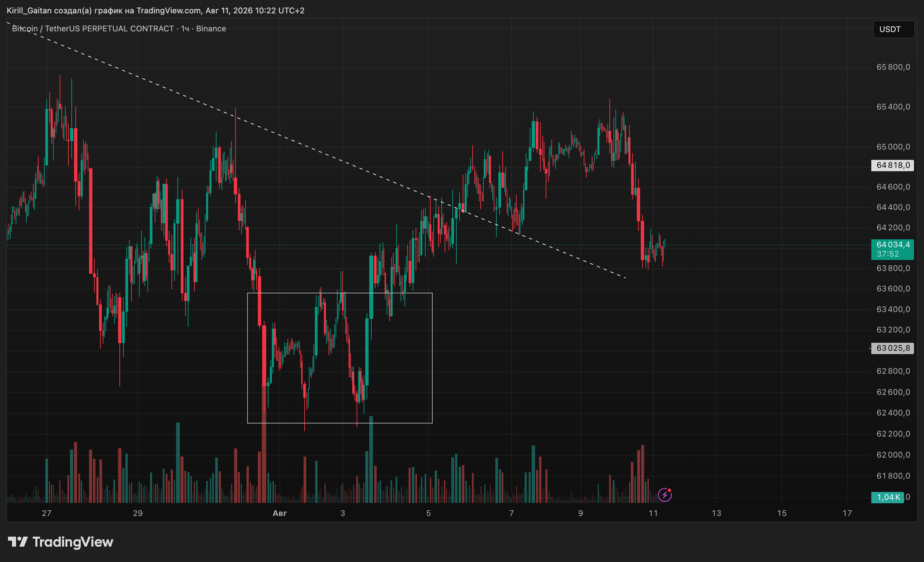Click date label 5 on time axis
The width and height of the screenshot is (924, 562).
pyautogui.click(x=428, y=513)
